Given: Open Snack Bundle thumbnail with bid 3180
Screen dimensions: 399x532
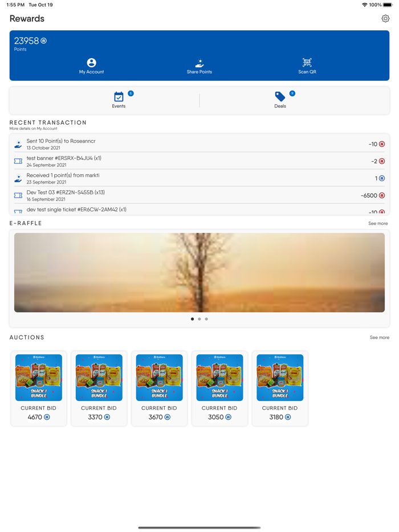Looking at the screenshot, I should 280,378.
